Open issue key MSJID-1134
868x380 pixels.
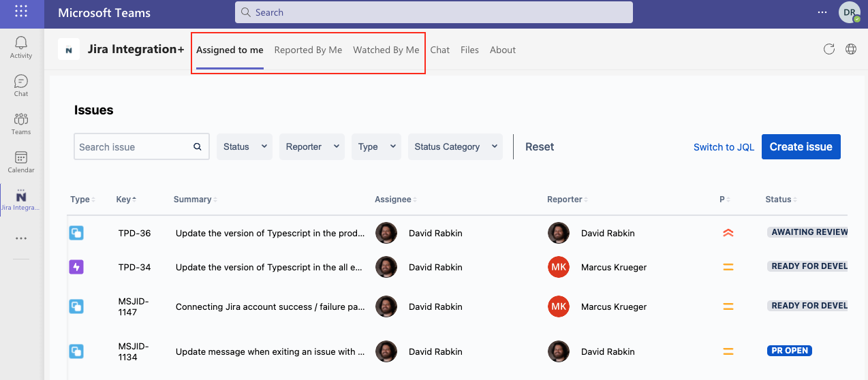click(132, 351)
